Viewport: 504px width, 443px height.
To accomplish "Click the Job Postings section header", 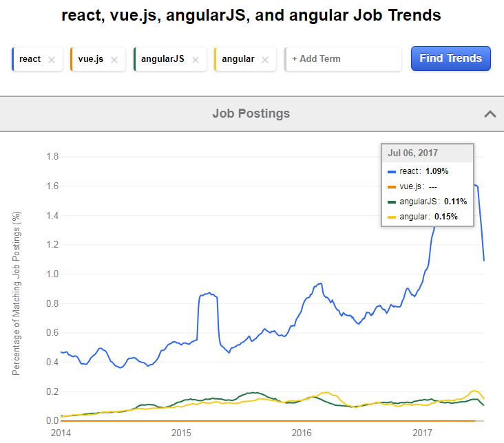I will click(x=251, y=114).
